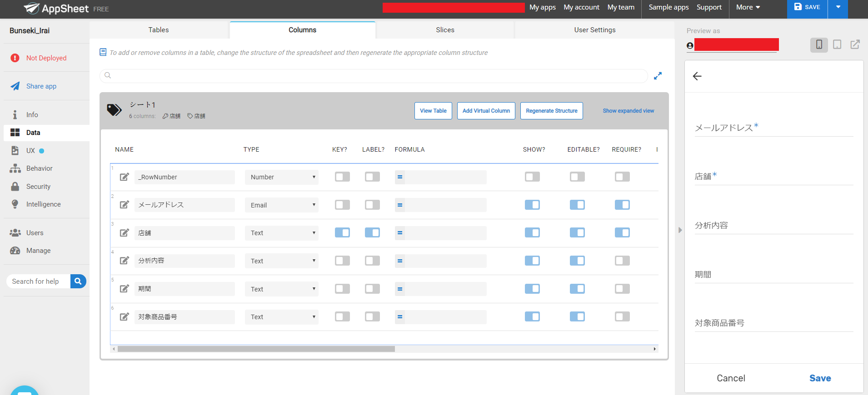Open type dropdown for メールアドレス column
Image resolution: width=868 pixels, height=395 pixels.
coord(281,205)
